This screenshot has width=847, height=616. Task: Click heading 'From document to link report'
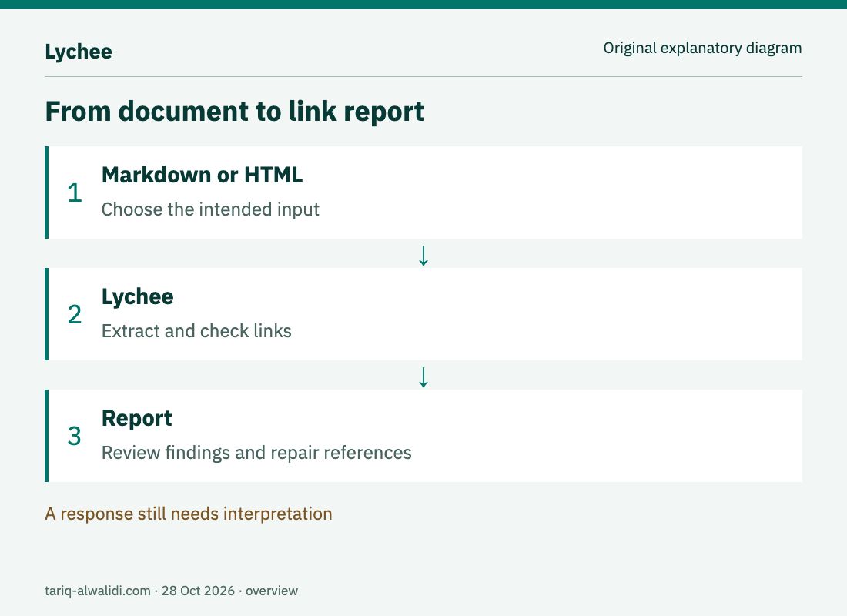[x=234, y=112]
